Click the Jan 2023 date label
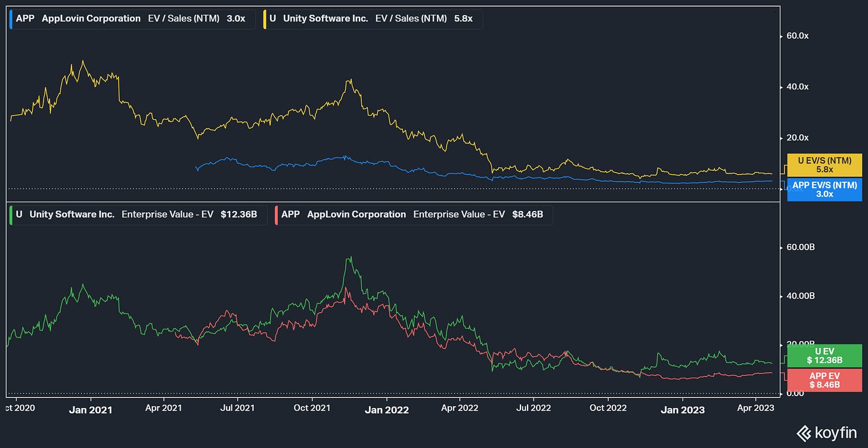868x448 pixels. coord(683,410)
